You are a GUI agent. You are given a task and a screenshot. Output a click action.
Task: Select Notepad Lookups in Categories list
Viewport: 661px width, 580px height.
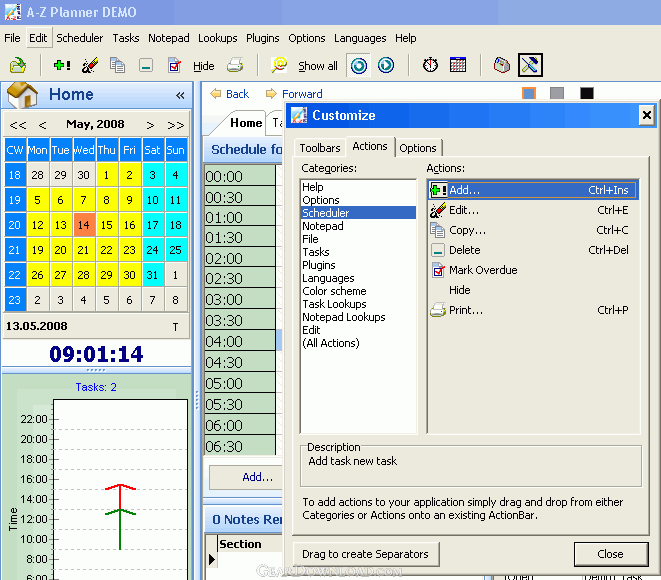click(344, 317)
